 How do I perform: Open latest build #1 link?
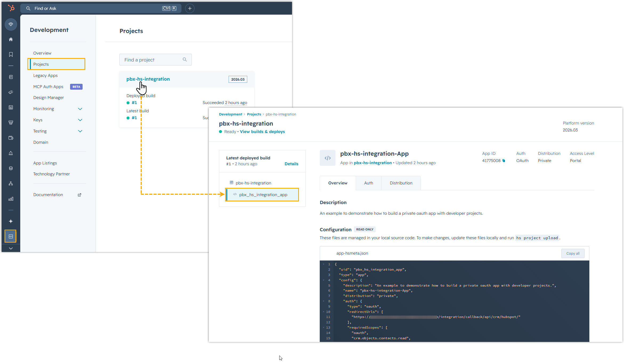[x=134, y=118]
